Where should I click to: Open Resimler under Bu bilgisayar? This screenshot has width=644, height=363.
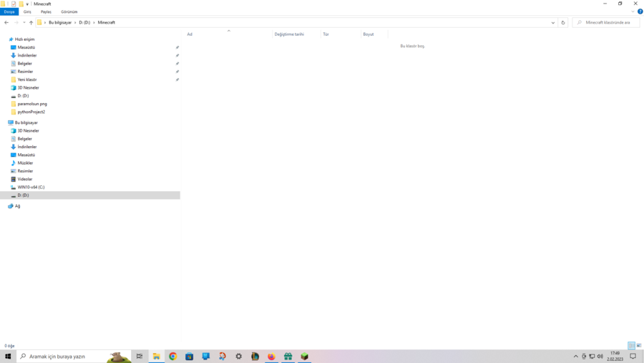coord(25,171)
